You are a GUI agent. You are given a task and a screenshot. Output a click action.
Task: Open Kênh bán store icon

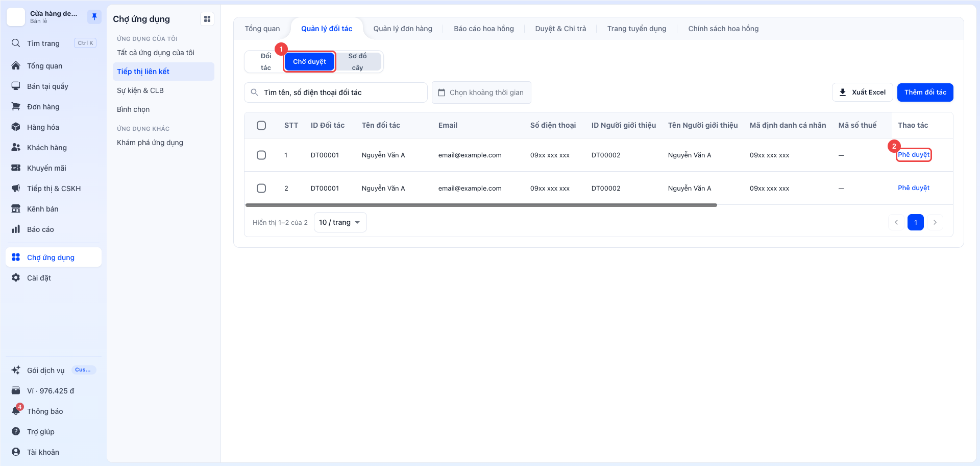16,209
